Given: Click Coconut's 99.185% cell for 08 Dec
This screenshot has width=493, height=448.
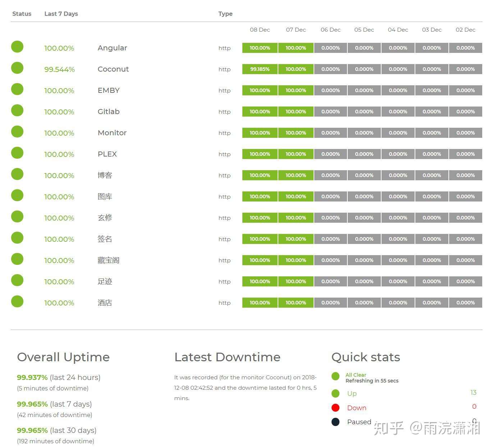Looking at the screenshot, I should tap(260, 69).
